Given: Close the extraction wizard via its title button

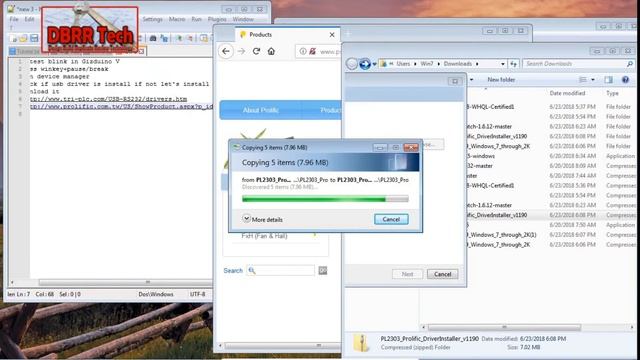Looking at the screenshot, I should pyautogui.click(x=455, y=81).
